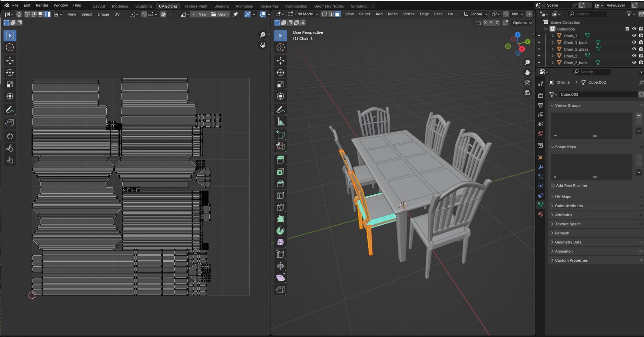This screenshot has height=337, width=644.
Task: Toggle X axis mirror button
Action: [x=485, y=23]
